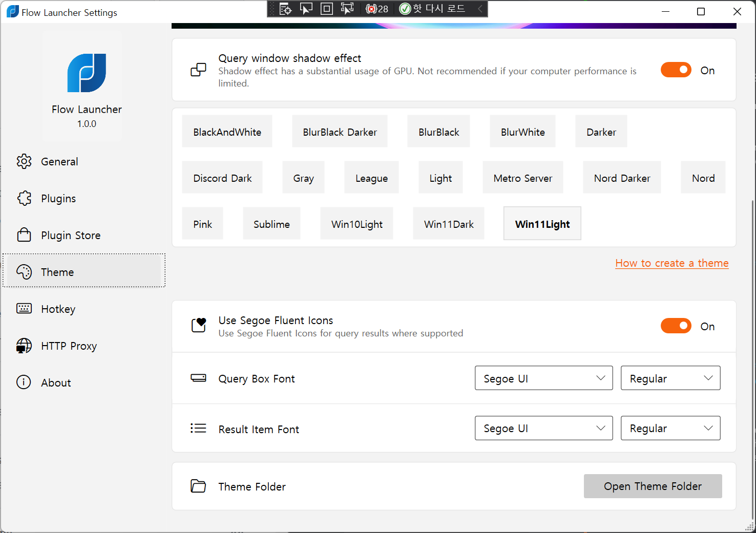Switch to the HTTP Proxy tab

click(x=84, y=346)
